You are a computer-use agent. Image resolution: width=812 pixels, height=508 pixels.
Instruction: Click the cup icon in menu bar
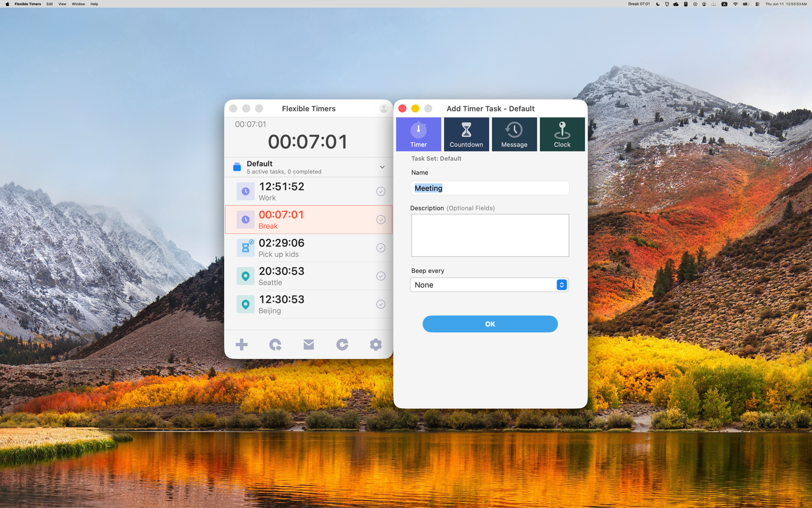pos(667,4)
